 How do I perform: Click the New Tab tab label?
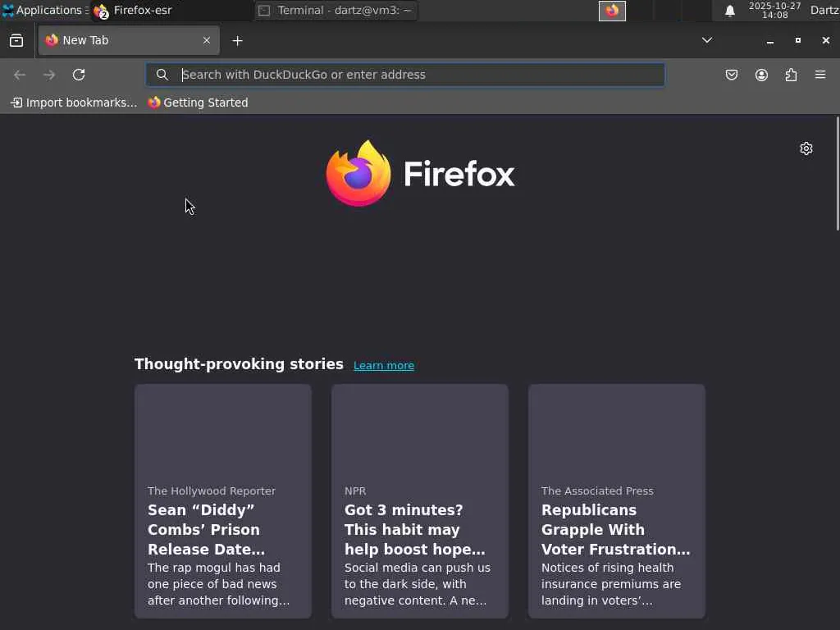point(85,40)
